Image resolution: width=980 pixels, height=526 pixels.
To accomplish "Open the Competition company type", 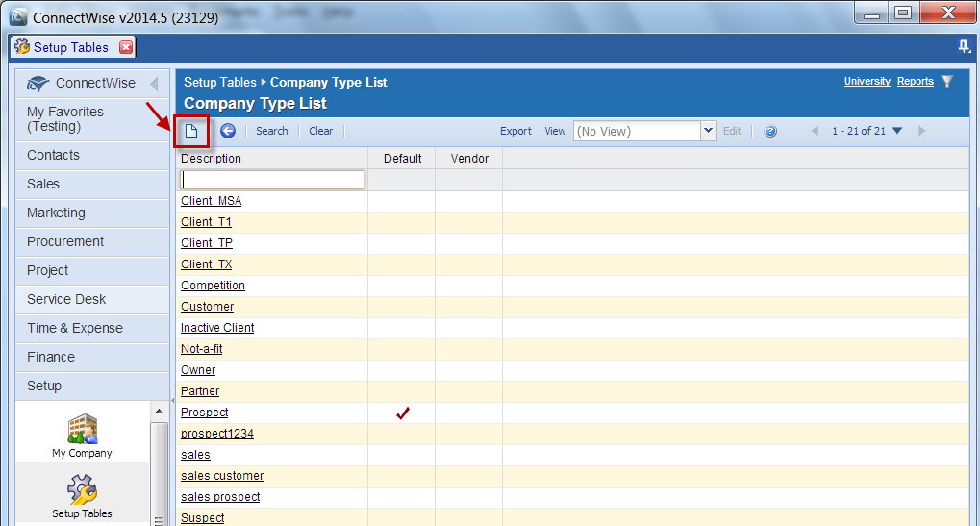I will [214, 286].
